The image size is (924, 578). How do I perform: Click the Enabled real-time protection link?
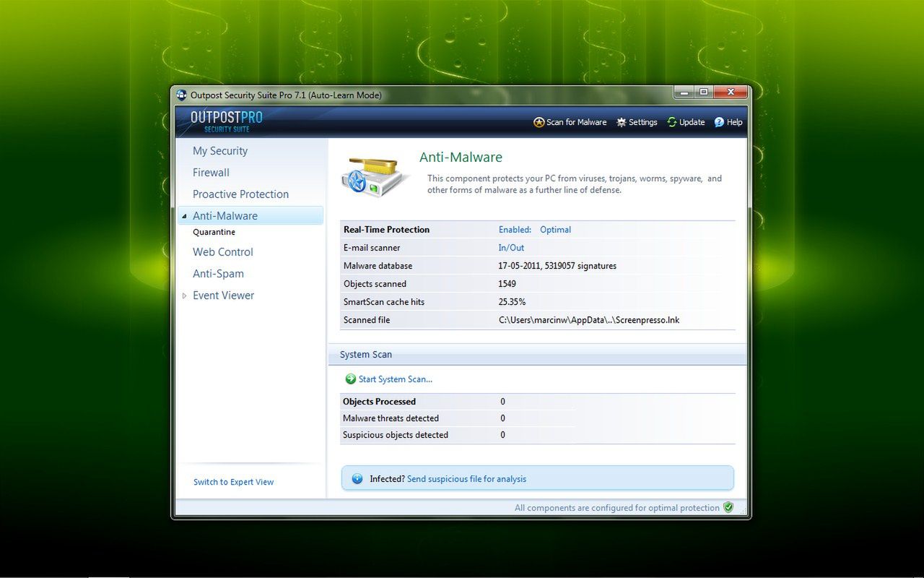click(x=515, y=230)
